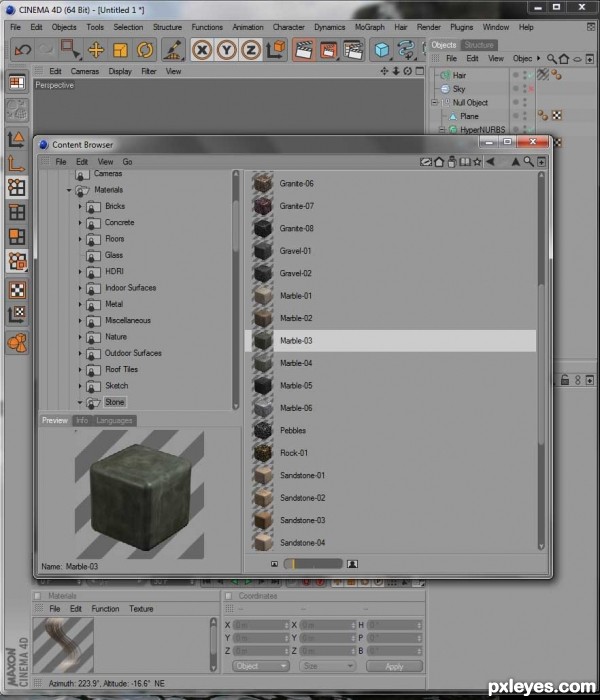Screen dimensions: 600x700
Task: Expand the Bricks folder
Action: (80, 207)
